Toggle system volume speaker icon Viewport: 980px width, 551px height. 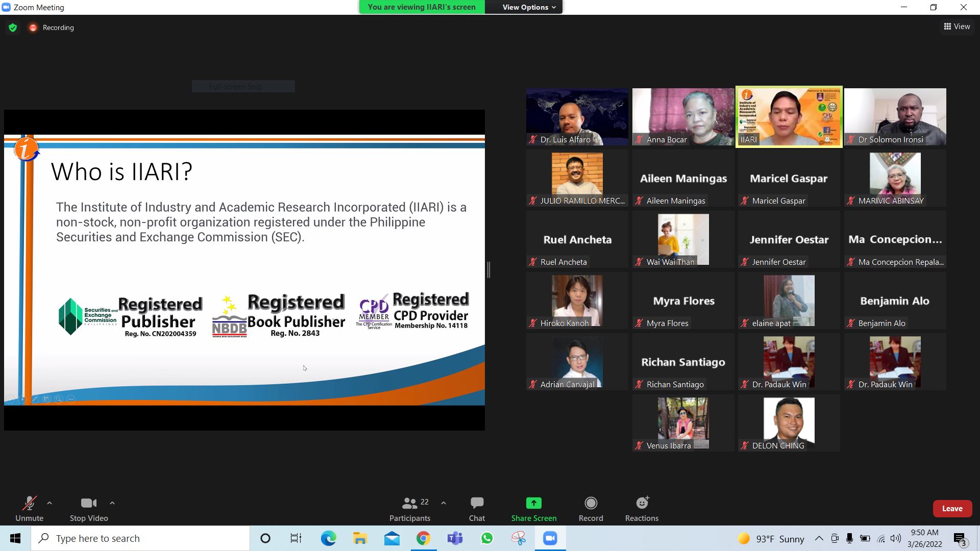(895, 538)
